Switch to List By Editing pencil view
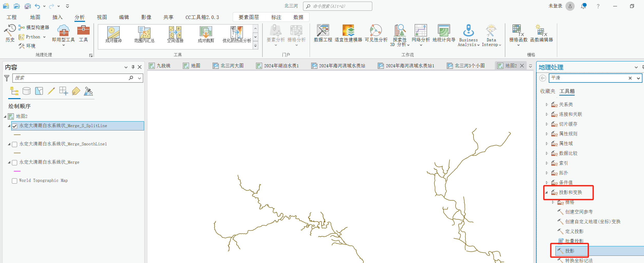Viewport: 644px width, 263px height. 51,91
